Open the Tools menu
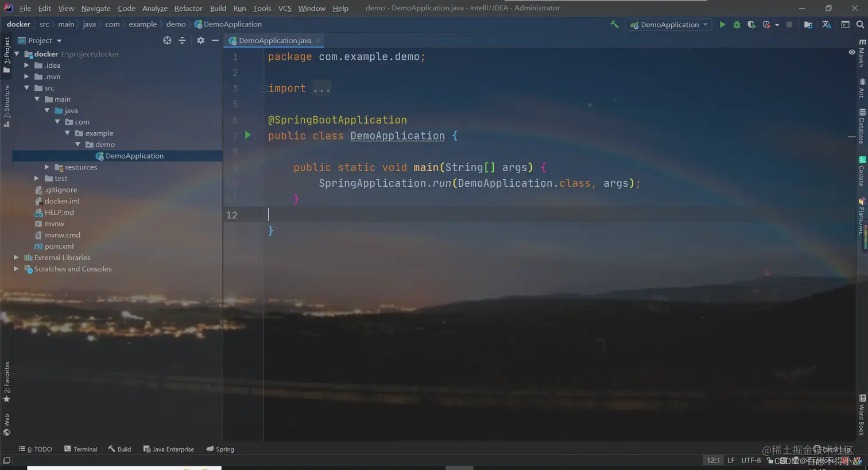Image resolution: width=868 pixels, height=470 pixels. [262, 8]
